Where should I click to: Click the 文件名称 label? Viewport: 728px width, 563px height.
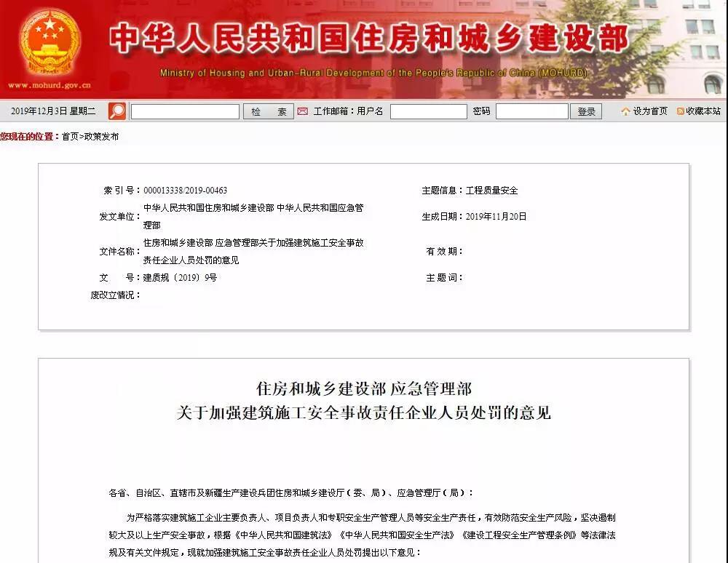(120, 252)
